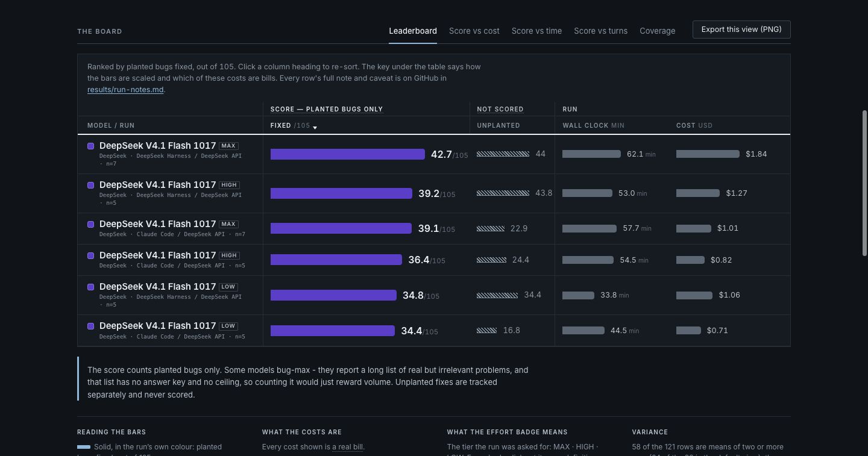
Task: Click Export this view (PNG) button
Action: click(741, 30)
